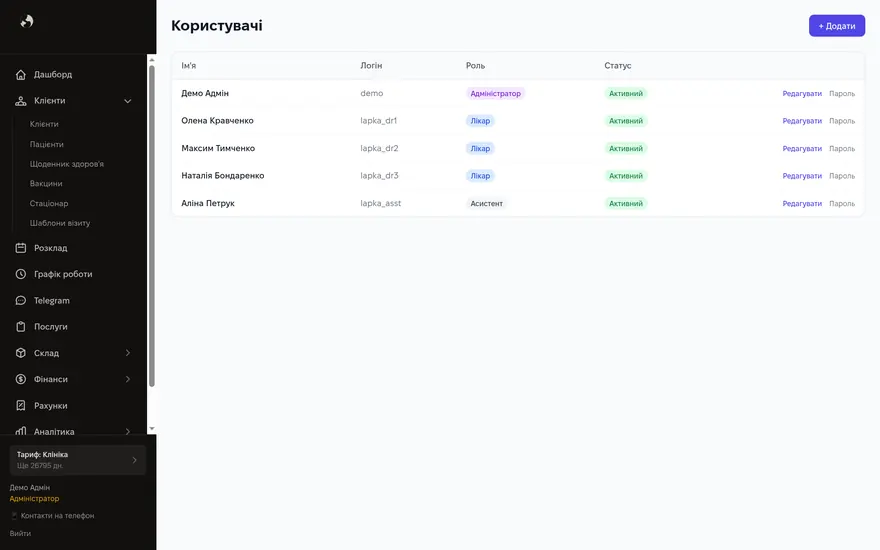Collapse the Клієнти submenu chevron

(127, 101)
